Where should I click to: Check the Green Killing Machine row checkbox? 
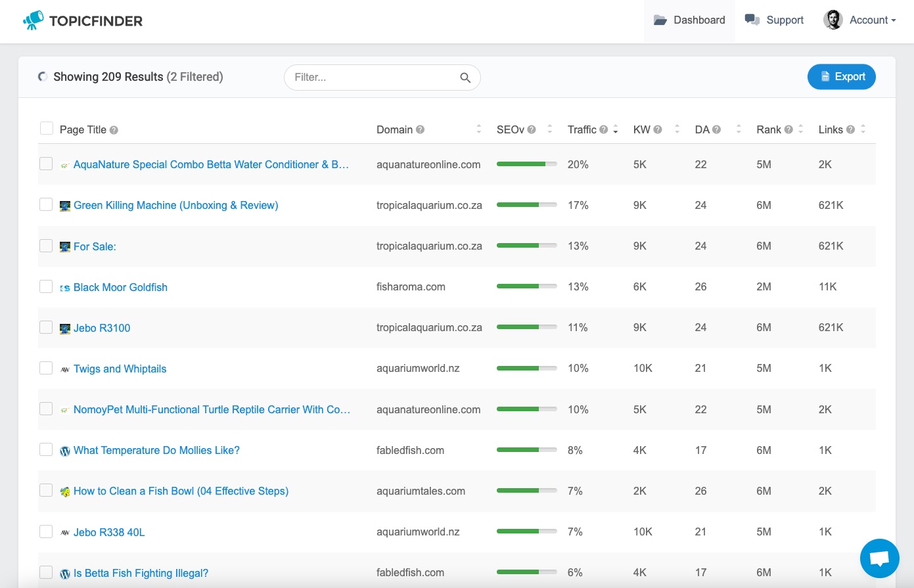pos(46,204)
